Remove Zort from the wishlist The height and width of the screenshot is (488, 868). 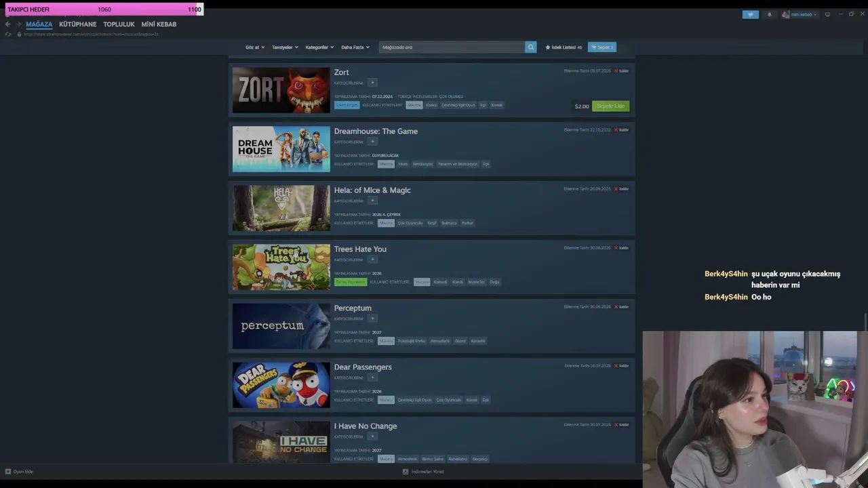[x=621, y=71]
